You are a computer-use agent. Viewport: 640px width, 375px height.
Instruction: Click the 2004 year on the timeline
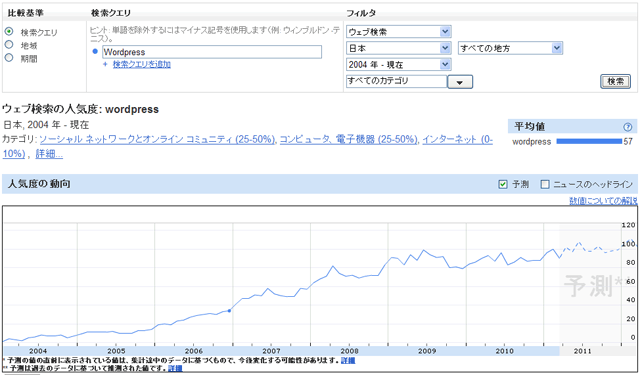38,351
